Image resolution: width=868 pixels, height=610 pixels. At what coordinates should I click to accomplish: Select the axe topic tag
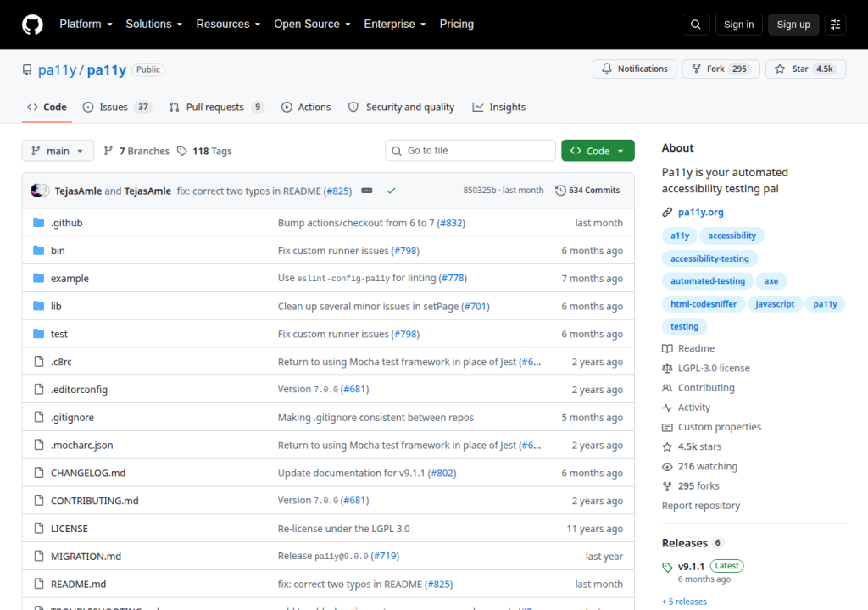(771, 281)
